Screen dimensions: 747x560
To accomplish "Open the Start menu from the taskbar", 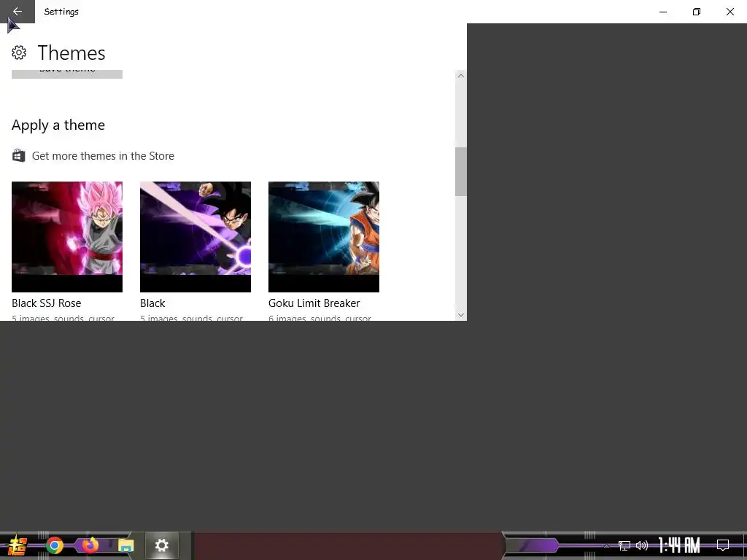I will tap(18, 545).
